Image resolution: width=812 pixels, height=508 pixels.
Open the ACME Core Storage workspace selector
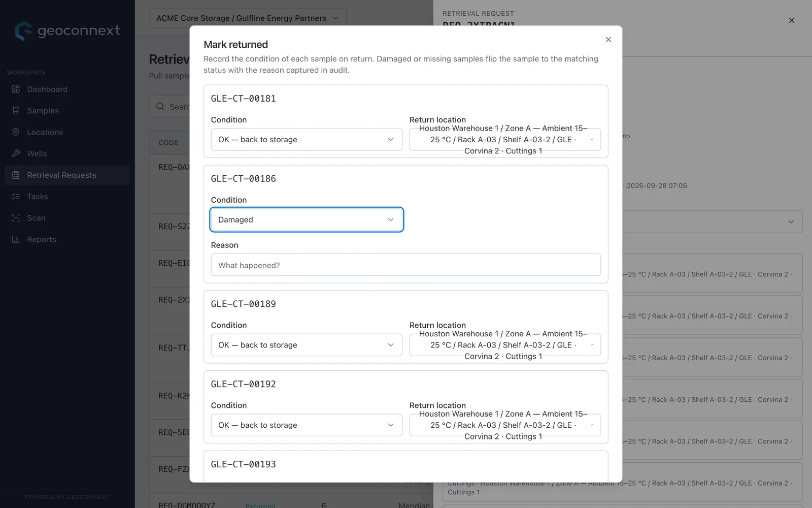(248, 18)
